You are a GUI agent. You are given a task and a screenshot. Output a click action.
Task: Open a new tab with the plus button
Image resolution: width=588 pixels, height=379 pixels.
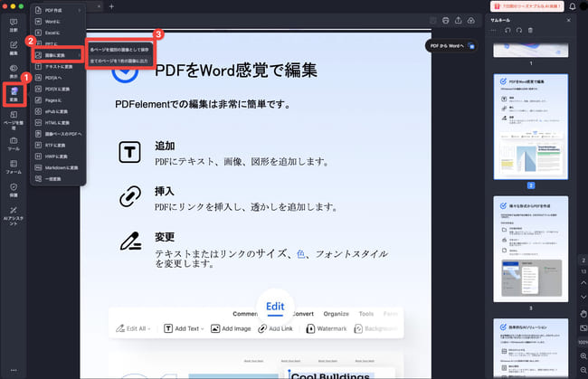click(x=111, y=6)
